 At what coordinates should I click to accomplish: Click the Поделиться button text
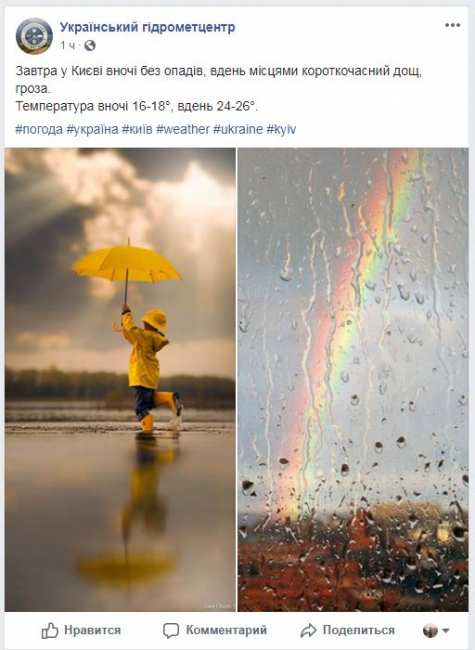coord(359,631)
